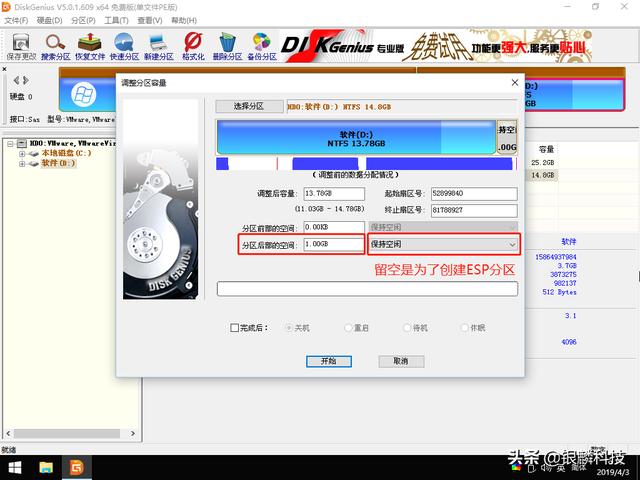Select the 重启 (restart) radio option
Viewport: 640px width, 480px height.
348,328
